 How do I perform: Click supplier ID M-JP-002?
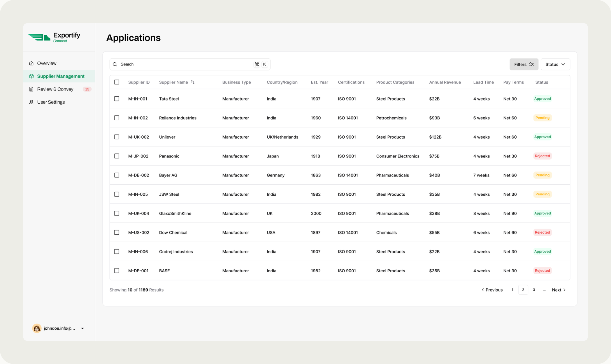pyautogui.click(x=138, y=156)
